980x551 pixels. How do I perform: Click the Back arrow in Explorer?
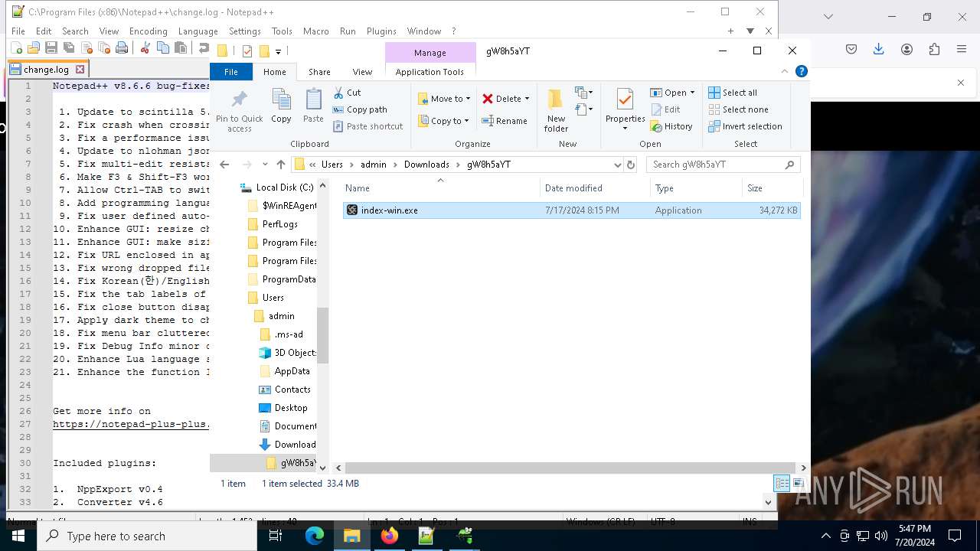tap(224, 165)
